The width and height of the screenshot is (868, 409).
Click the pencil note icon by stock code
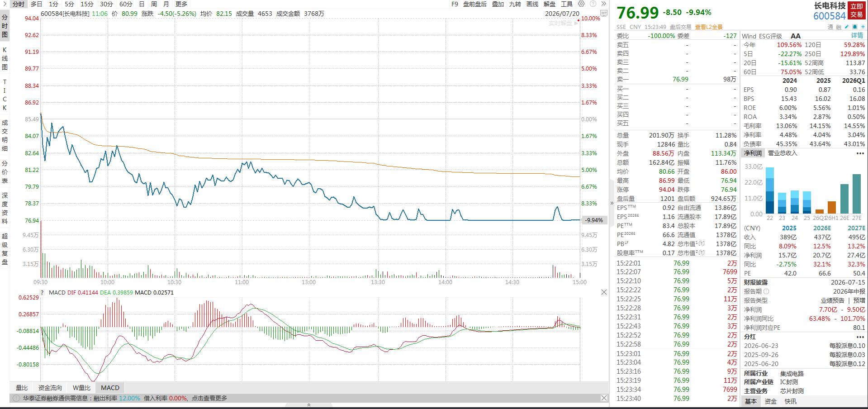(847, 27)
